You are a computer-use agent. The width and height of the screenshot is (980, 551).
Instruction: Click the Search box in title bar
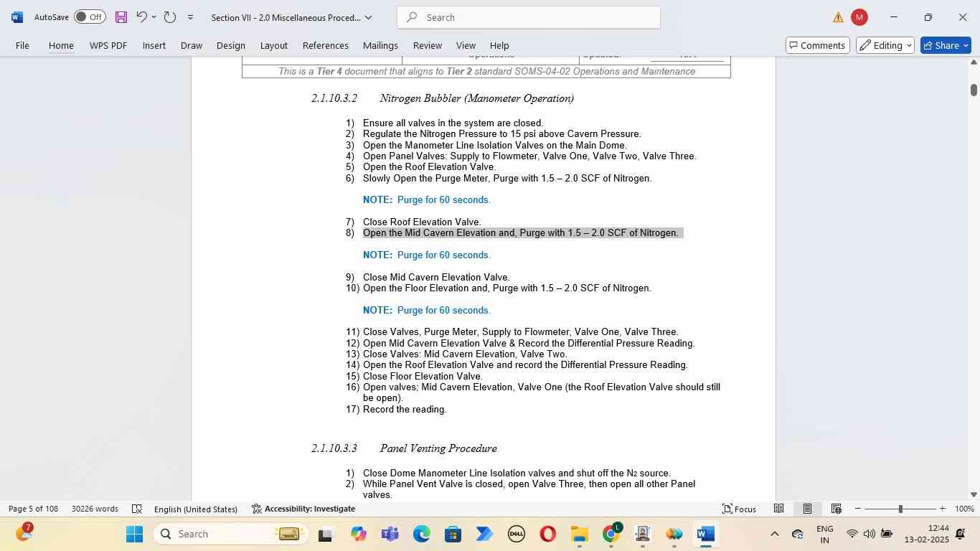point(529,17)
